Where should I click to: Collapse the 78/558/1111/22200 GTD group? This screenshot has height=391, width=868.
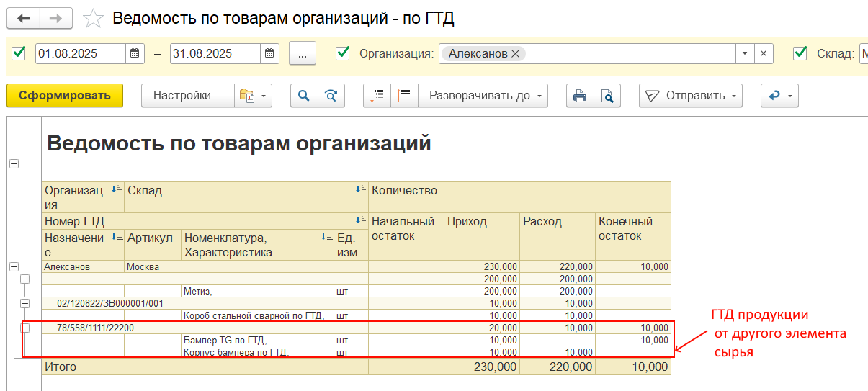point(25,328)
